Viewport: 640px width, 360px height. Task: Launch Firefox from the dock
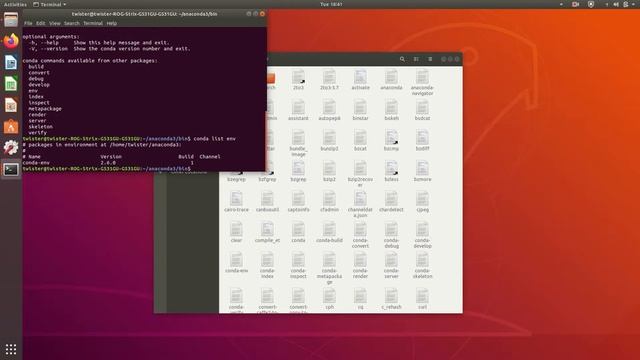(x=11, y=41)
